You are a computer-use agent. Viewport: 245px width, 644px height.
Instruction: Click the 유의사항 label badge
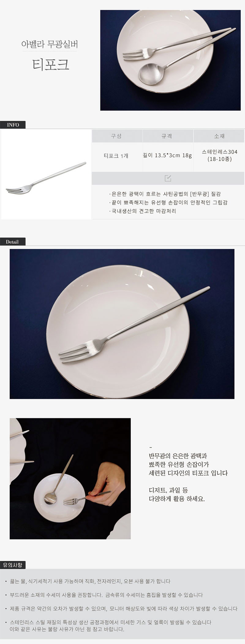pos(13,565)
